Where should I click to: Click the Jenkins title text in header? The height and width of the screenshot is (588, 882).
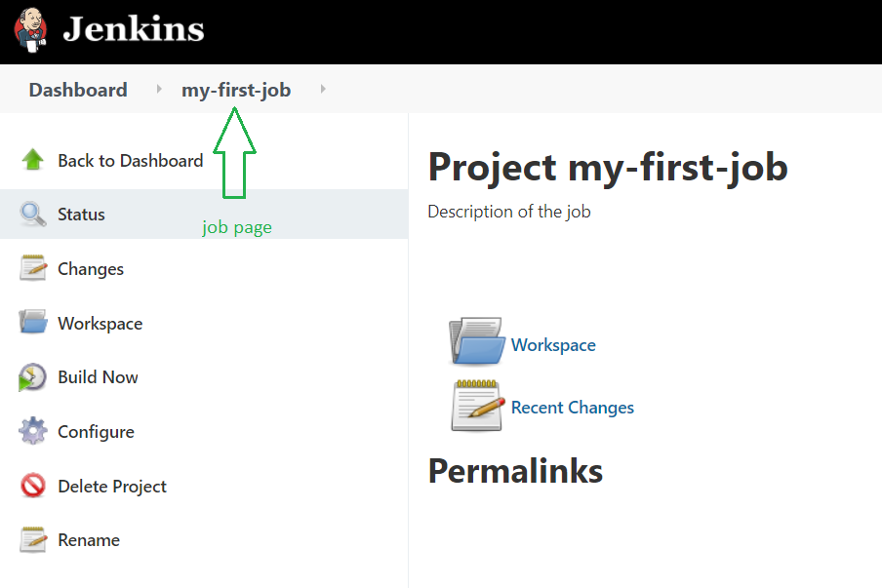134,29
